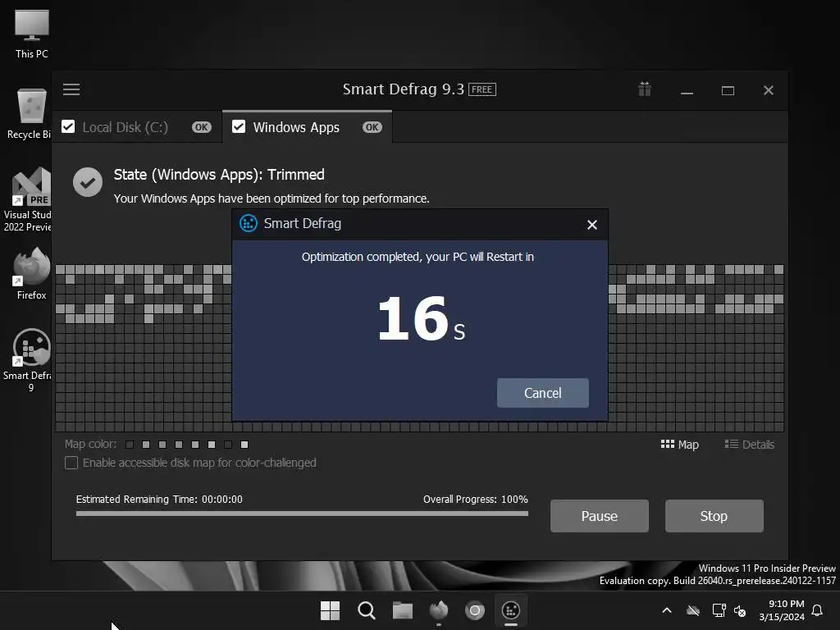The image size is (840, 630).
Task: Click the OK badge on Local Disk tab
Action: [x=202, y=127]
